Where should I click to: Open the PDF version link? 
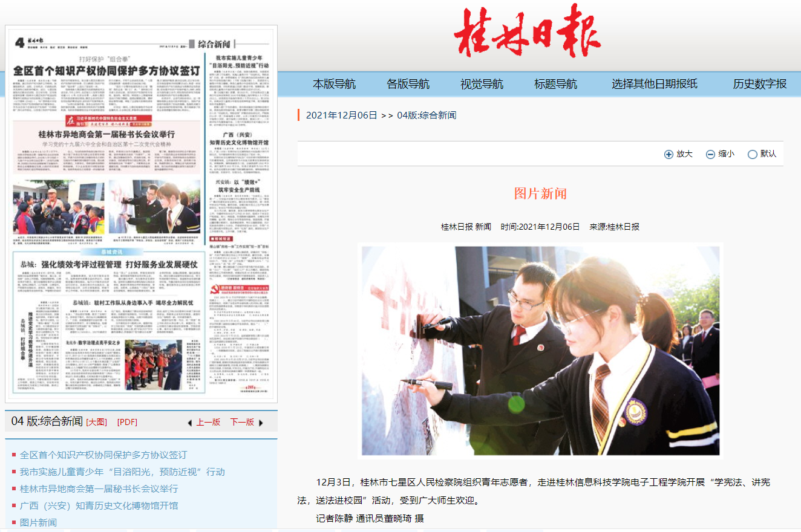click(x=127, y=422)
